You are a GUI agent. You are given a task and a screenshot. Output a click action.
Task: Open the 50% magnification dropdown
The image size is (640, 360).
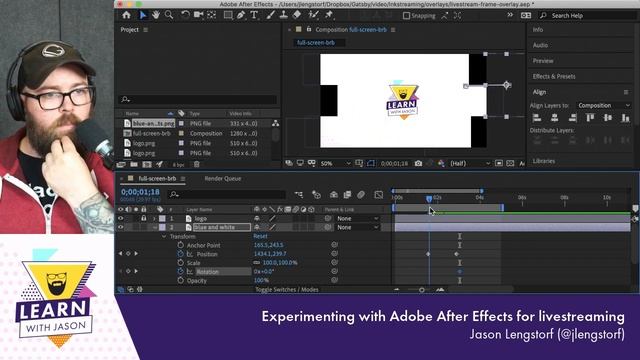pos(336,163)
